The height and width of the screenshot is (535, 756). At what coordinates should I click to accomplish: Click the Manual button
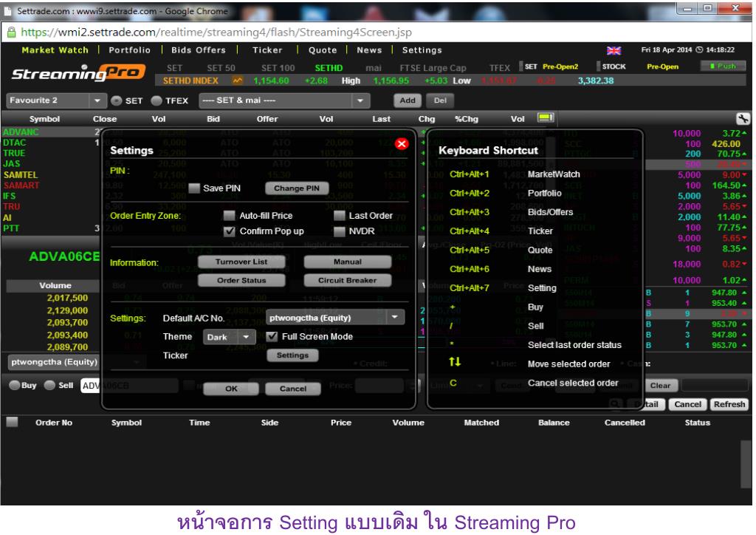pyautogui.click(x=347, y=262)
